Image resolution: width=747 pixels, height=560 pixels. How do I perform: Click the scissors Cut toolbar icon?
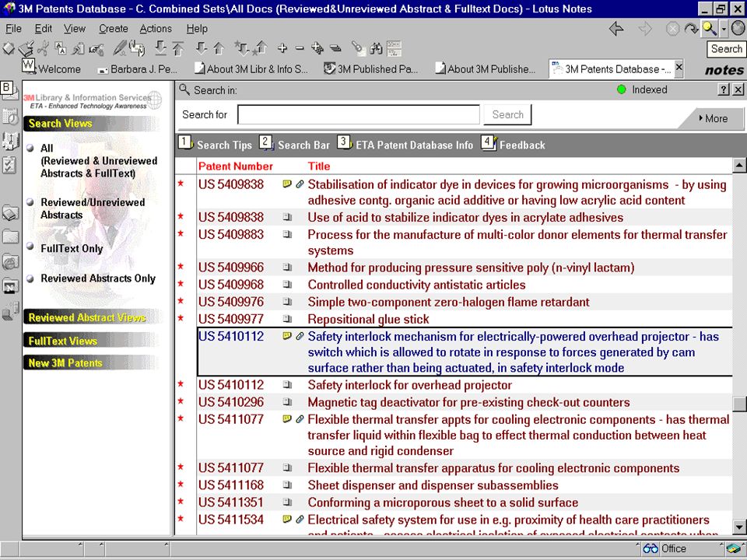pyautogui.click(x=43, y=48)
